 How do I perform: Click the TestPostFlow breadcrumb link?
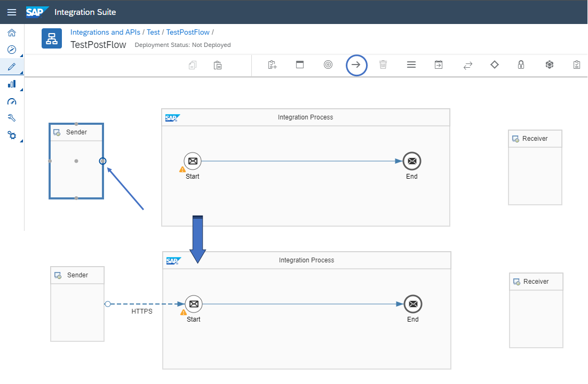pyautogui.click(x=188, y=33)
